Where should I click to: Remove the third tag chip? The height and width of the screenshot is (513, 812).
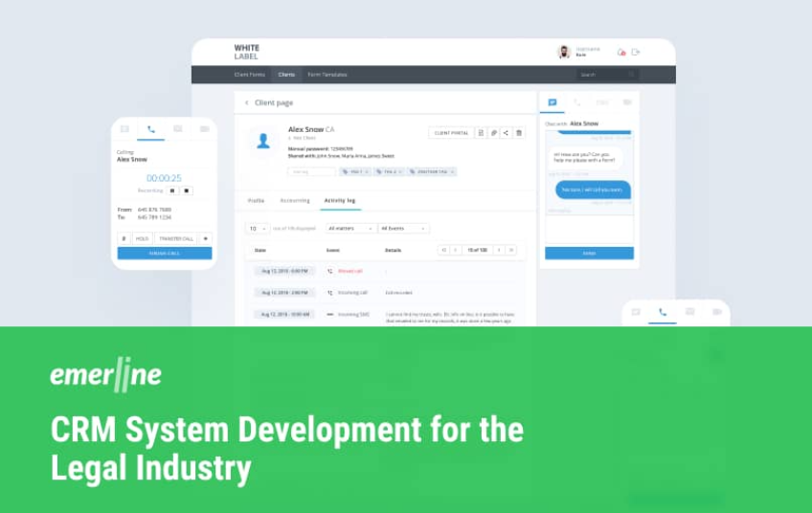(x=452, y=172)
